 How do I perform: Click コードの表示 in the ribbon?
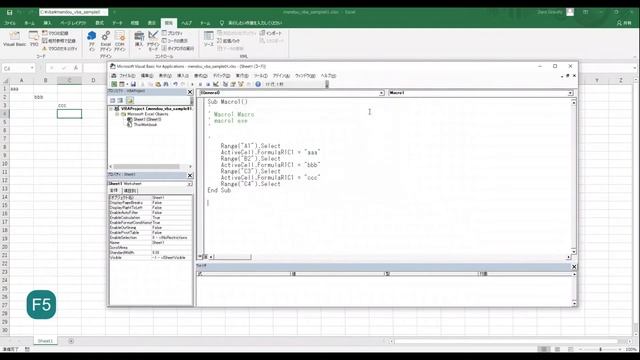click(175, 41)
